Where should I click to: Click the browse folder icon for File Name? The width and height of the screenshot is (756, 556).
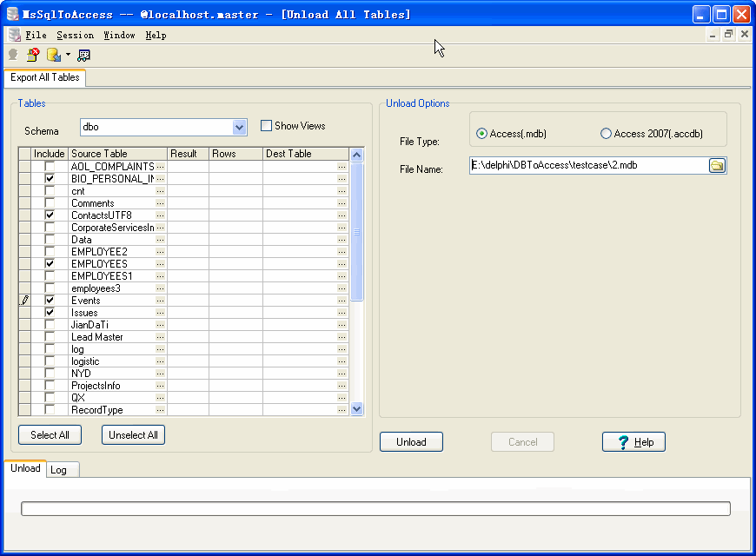pyautogui.click(x=718, y=165)
